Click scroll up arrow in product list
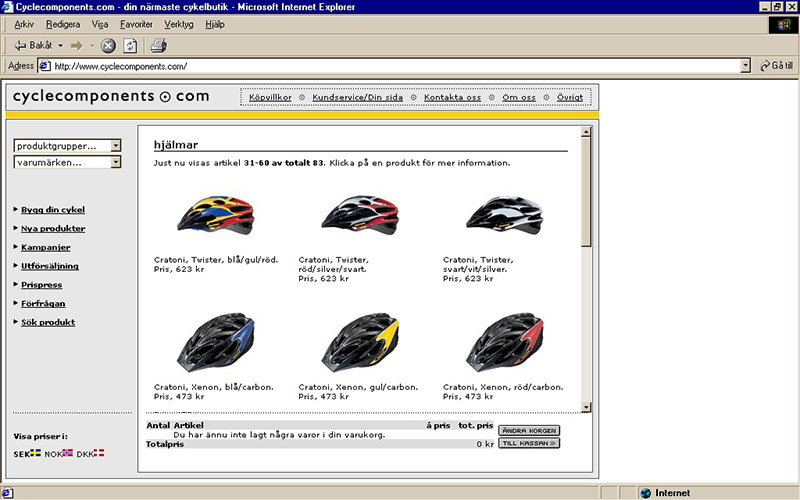The width and height of the screenshot is (800, 500). coord(586,132)
